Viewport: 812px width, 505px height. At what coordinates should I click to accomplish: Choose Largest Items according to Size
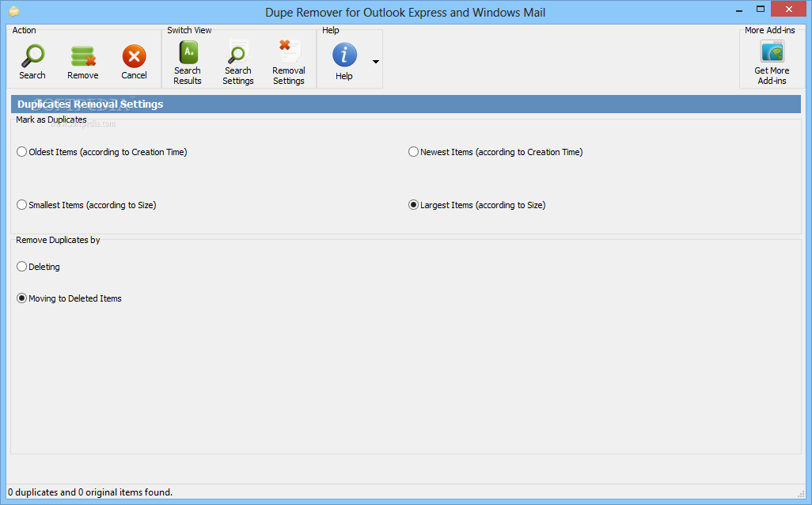click(477, 205)
